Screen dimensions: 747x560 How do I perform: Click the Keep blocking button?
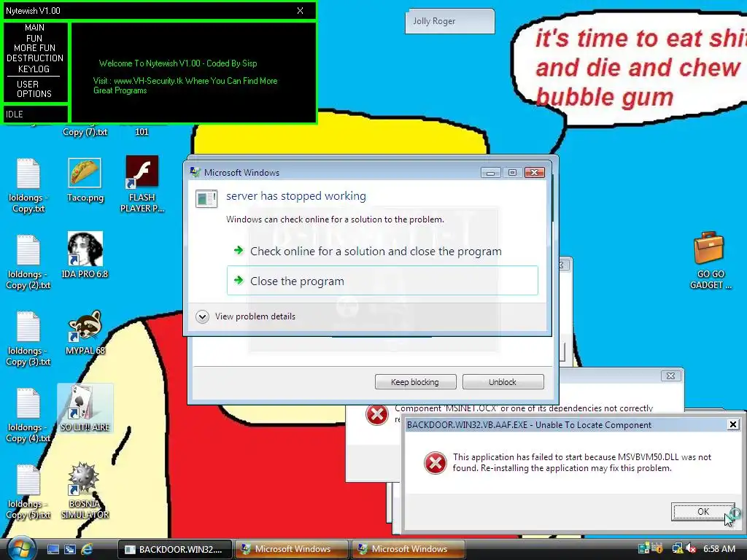click(x=415, y=382)
